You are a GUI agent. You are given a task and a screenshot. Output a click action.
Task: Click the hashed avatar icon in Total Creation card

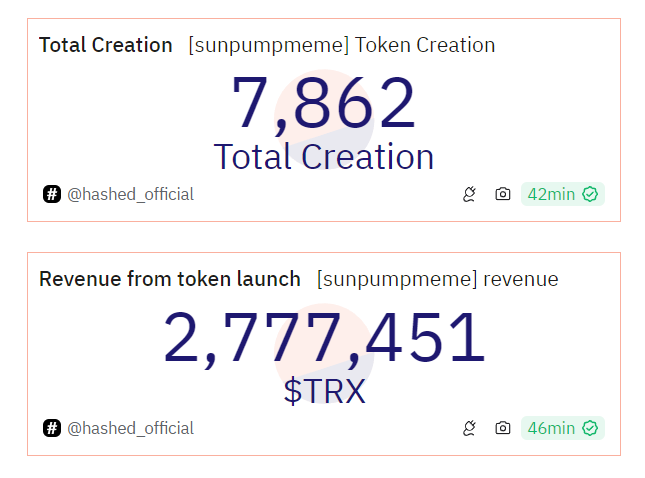(x=52, y=194)
